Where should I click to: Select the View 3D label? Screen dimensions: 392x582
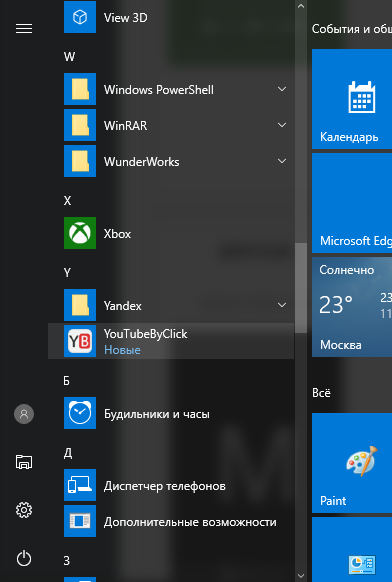click(125, 17)
